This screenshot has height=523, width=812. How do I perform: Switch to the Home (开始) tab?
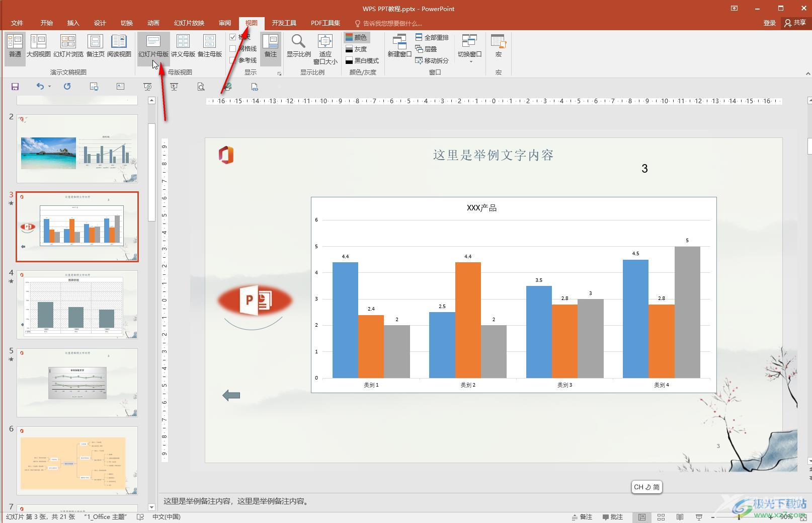pos(47,23)
